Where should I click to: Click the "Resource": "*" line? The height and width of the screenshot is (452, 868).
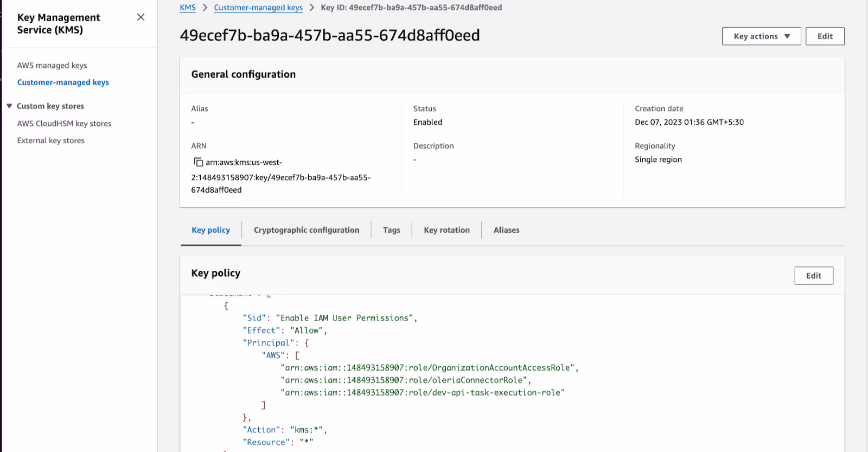(278, 442)
